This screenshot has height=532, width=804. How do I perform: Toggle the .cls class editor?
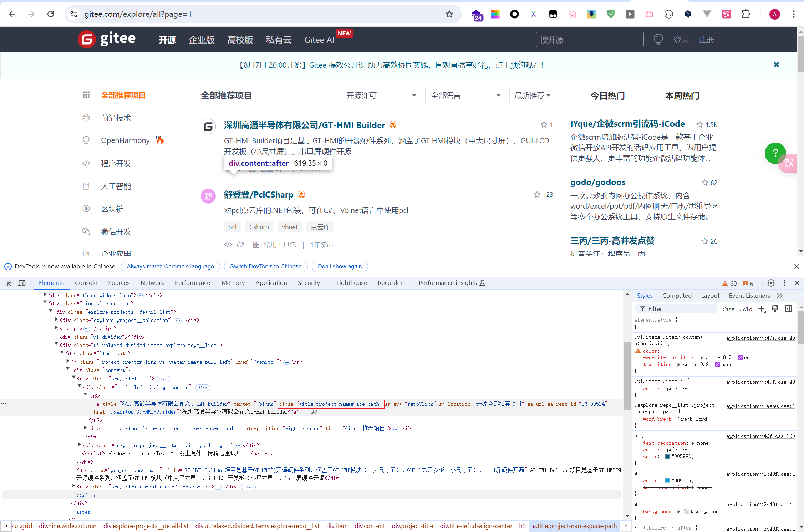[x=746, y=309]
